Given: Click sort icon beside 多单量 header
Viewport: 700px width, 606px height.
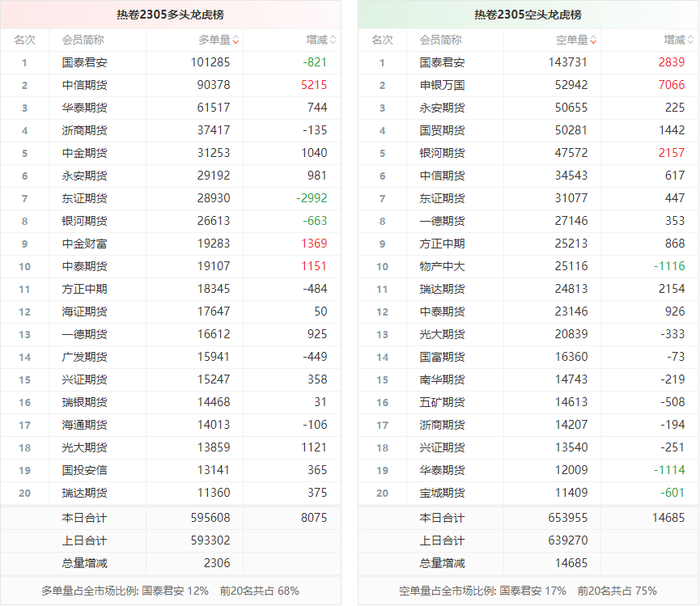Looking at the screenshot, I should pos(235,40).
